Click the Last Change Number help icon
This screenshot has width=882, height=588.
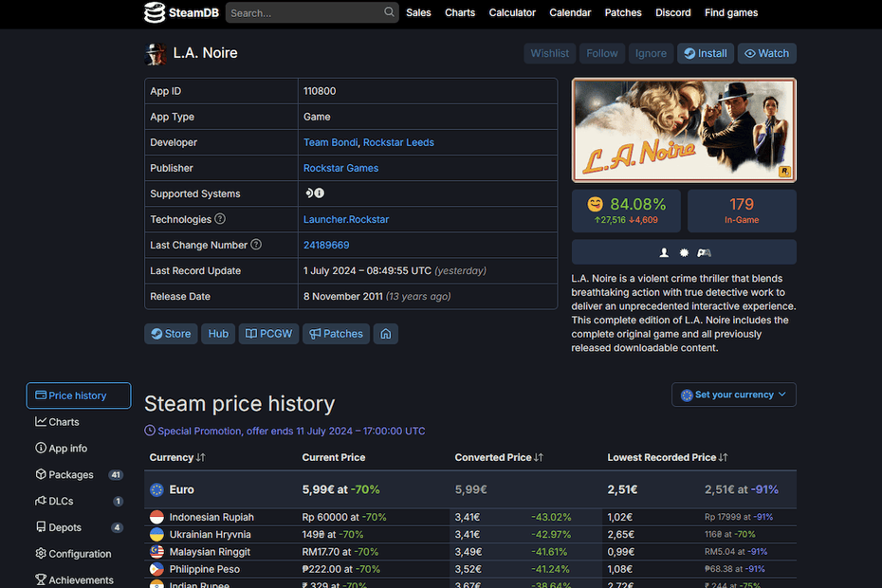pos(256,245)
